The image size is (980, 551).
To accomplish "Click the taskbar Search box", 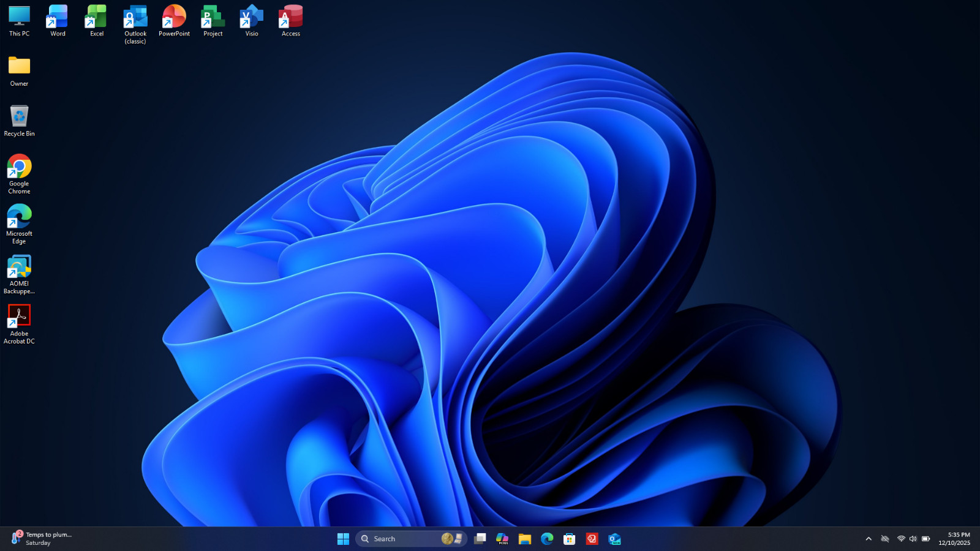I will (412, 539).
